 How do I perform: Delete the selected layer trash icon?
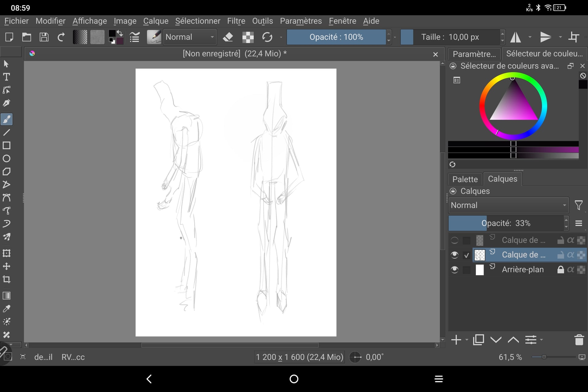pyautogui.click(x=579, y=340)
